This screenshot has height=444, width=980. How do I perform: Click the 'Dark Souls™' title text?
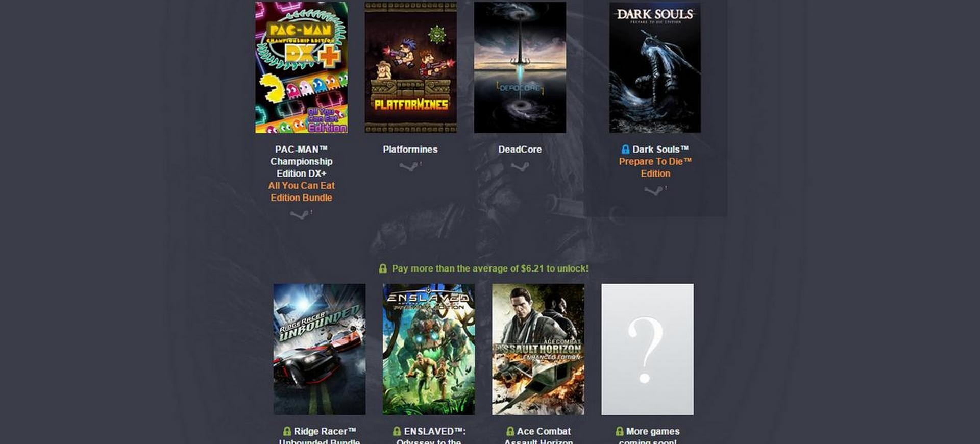click(x=660, y=150)
